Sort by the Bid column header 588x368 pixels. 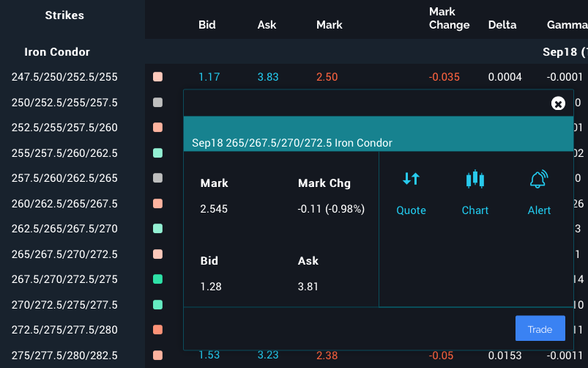coord(207,25)
